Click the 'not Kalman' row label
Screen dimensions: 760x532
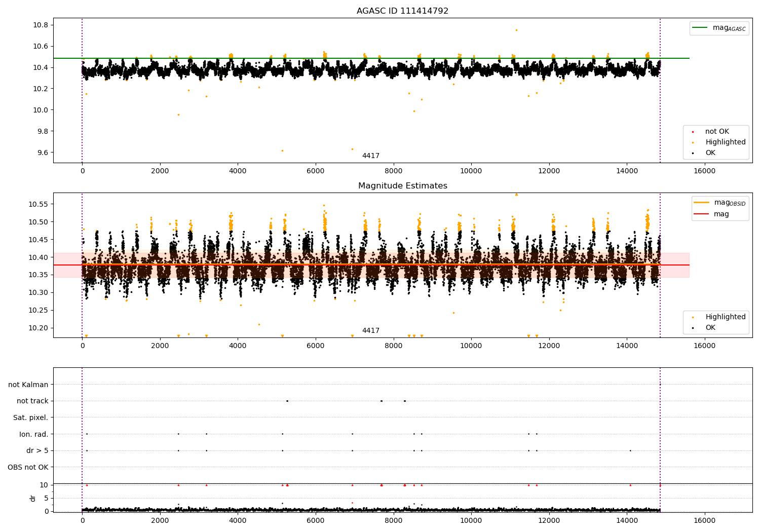coord(28,385)
